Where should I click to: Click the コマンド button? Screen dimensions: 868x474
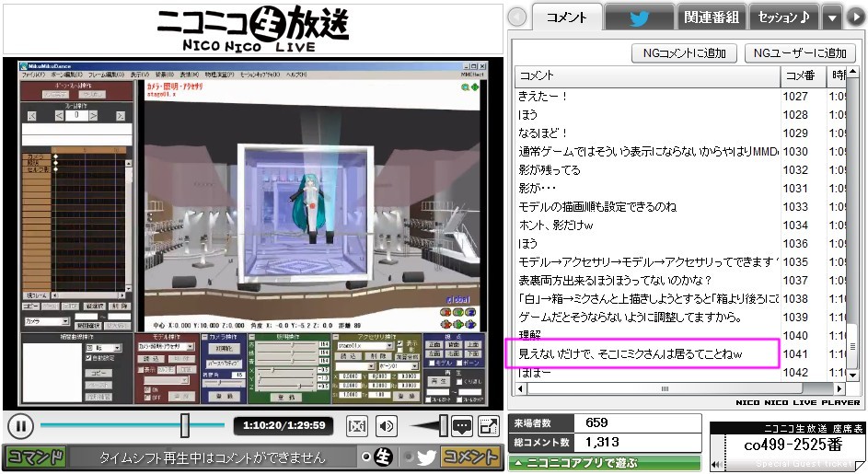(x=36, y=457)
